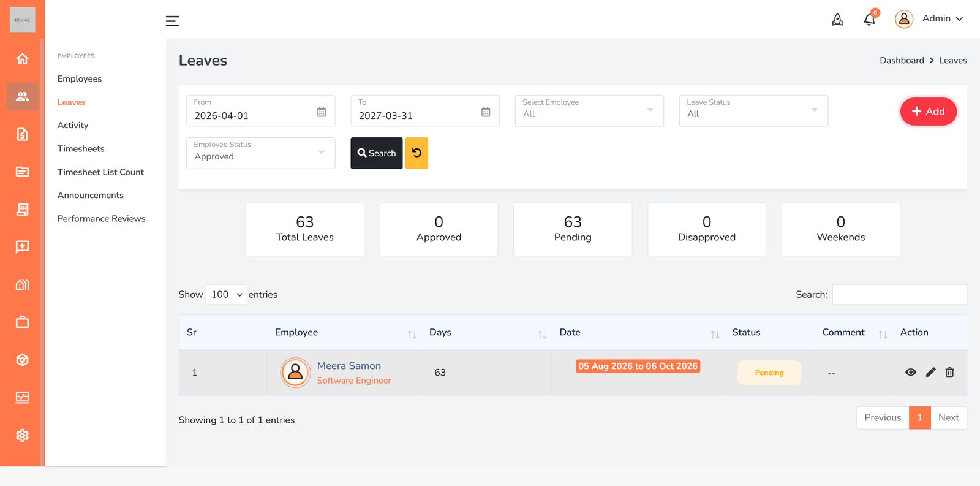980x486 pixels.
Task: Open the briefcase jobs sidebar icon
Action: pos(22,322)
